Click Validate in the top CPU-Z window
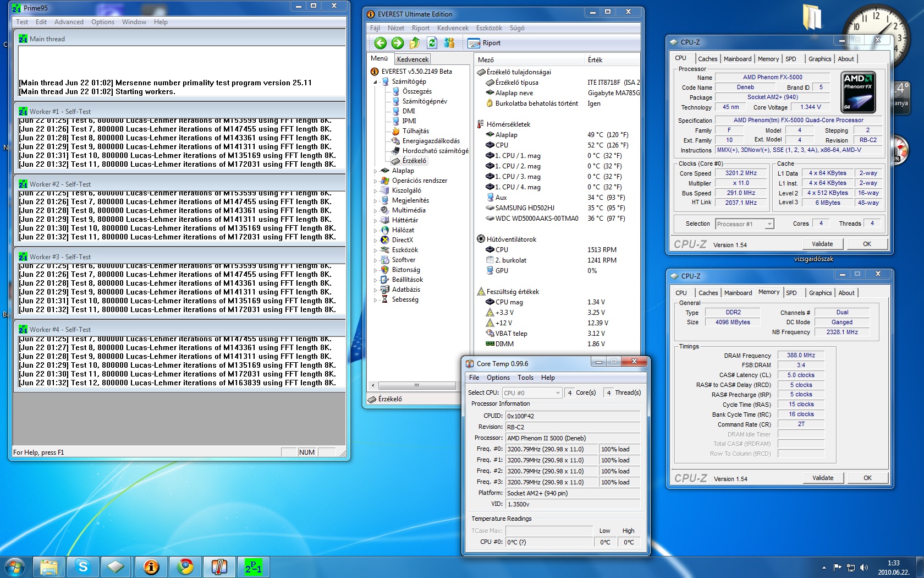 pyautogui.click(x=822, y=244)
